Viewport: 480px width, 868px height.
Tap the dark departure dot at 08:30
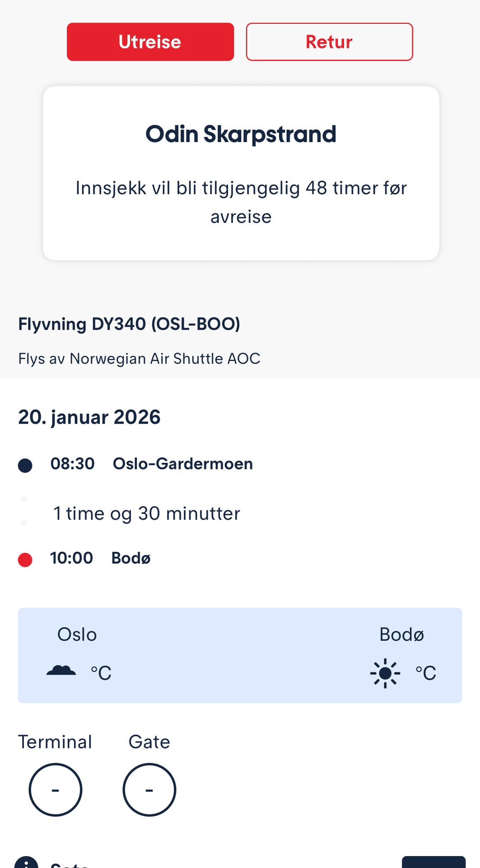click(25, 465)
